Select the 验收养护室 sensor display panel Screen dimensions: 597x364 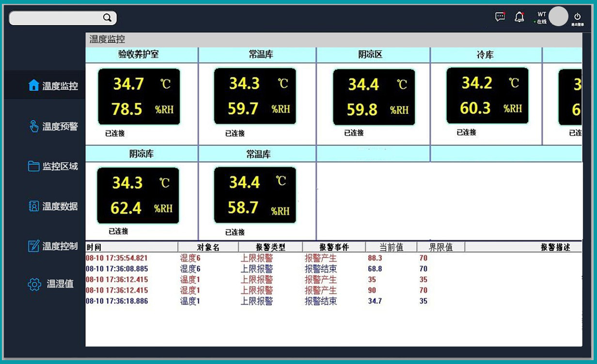tap(139, 97)
